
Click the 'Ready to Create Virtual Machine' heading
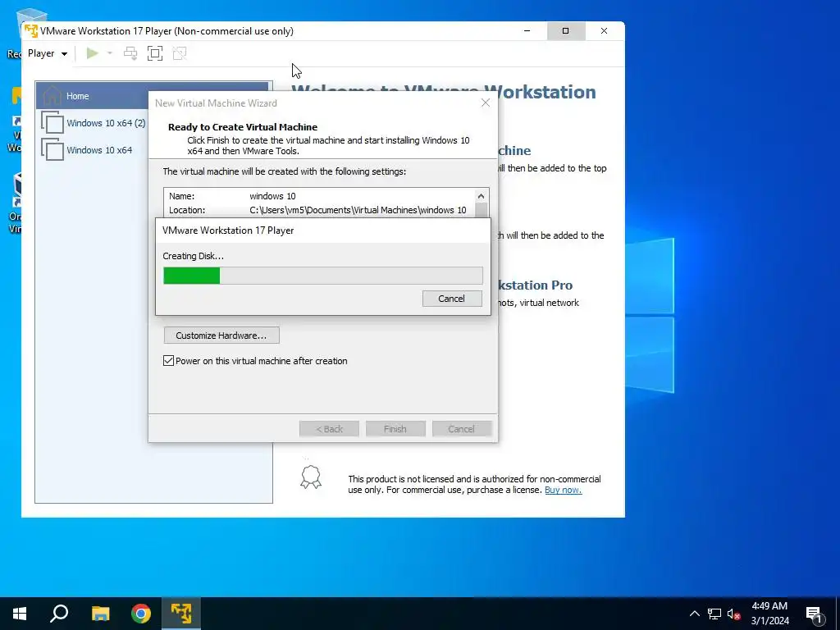point(243,127)
